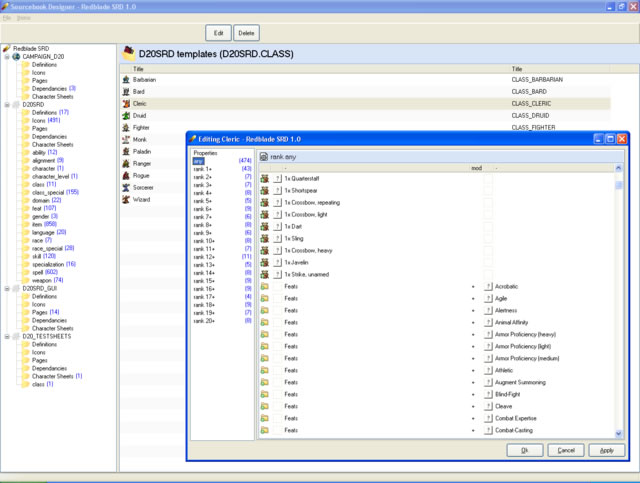Click the Cleric class icon
The width and height of the screenshot is (640, 483).
click(126, 104)
